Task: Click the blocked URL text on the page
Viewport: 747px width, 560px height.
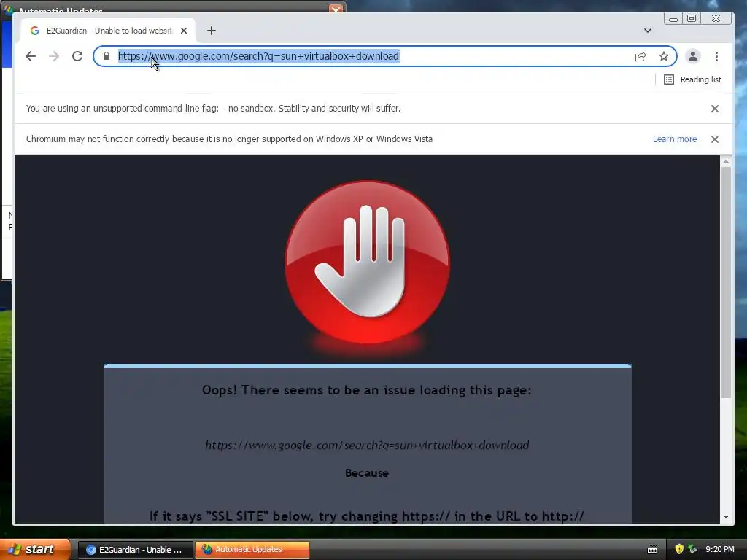Action: tap(367, 446)
